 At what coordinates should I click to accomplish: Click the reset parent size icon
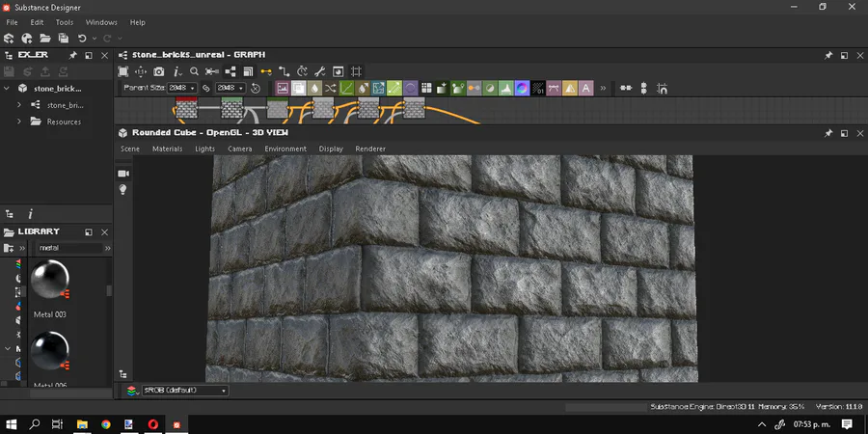[256, 88]
